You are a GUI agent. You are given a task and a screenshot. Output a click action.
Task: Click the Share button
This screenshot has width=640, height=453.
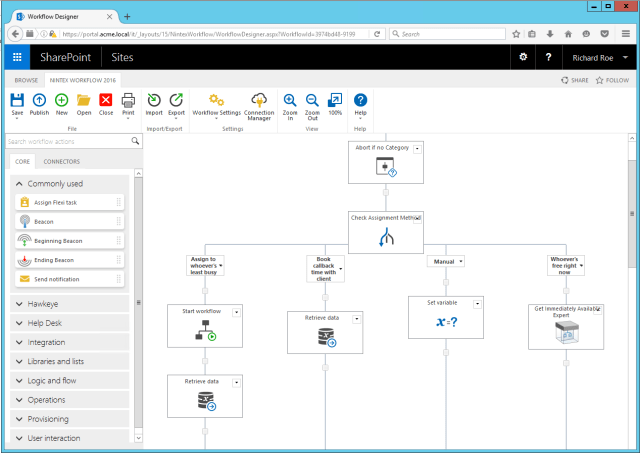[573, 79]
